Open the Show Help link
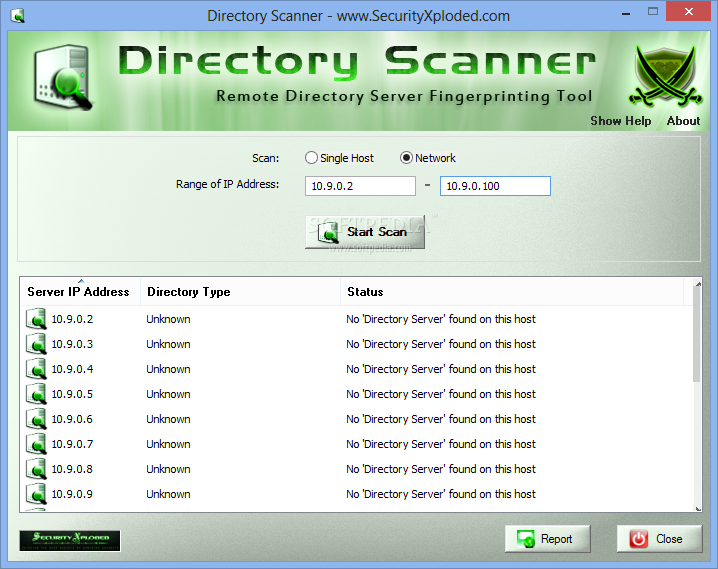 [620, 121]
